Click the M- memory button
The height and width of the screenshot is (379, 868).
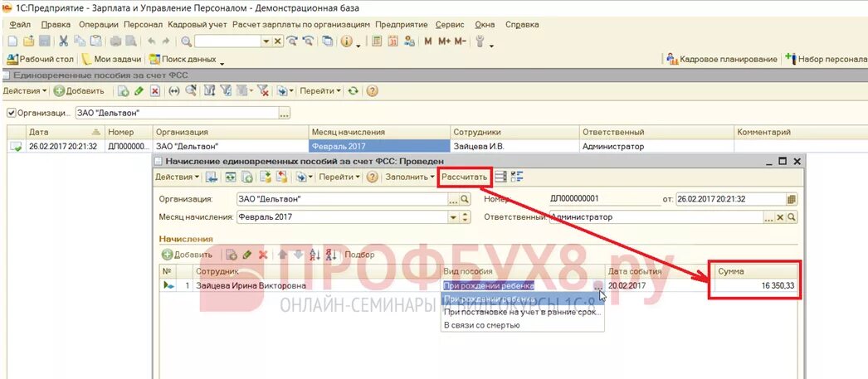coord(461,41)
